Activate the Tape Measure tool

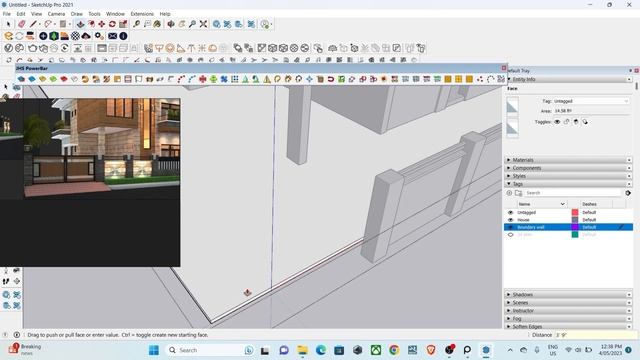point(136,24)
